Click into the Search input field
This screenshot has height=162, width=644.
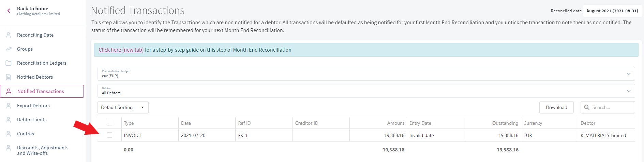coord(608,107)
